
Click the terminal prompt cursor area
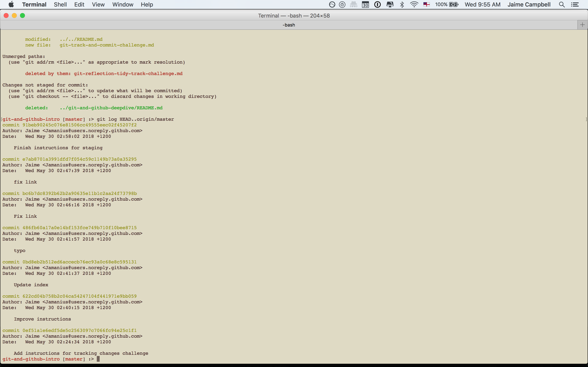click(99, 359)
